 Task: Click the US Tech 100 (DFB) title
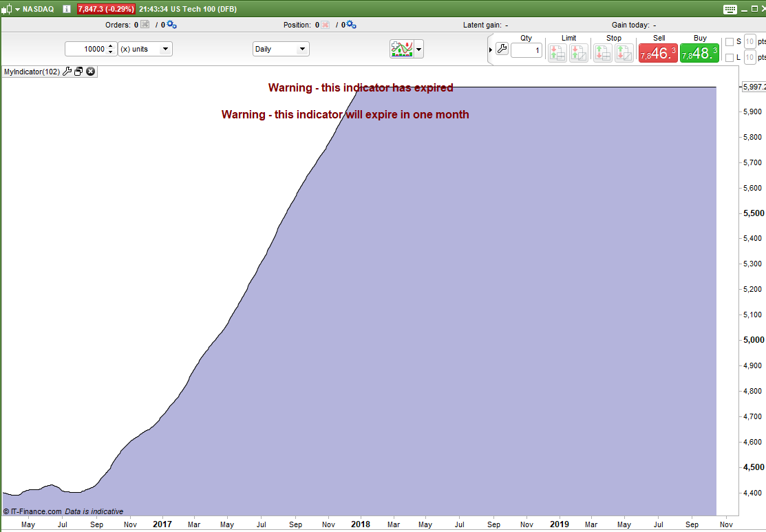coord(203,9)
